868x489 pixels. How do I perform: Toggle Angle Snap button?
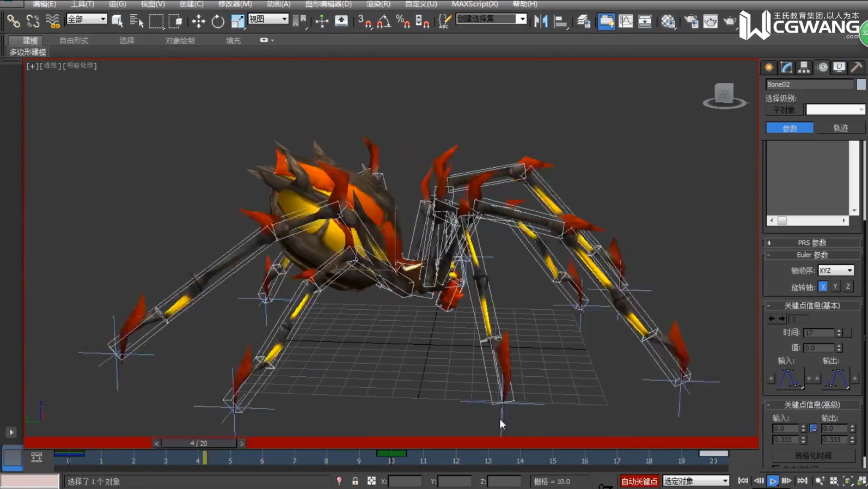click(x=383, y=21)
